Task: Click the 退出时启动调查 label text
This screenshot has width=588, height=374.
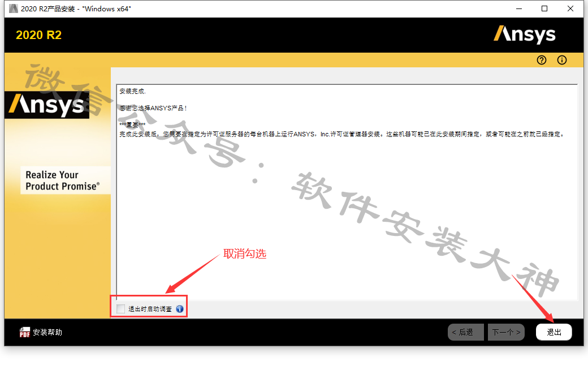Action: [150, 309]
